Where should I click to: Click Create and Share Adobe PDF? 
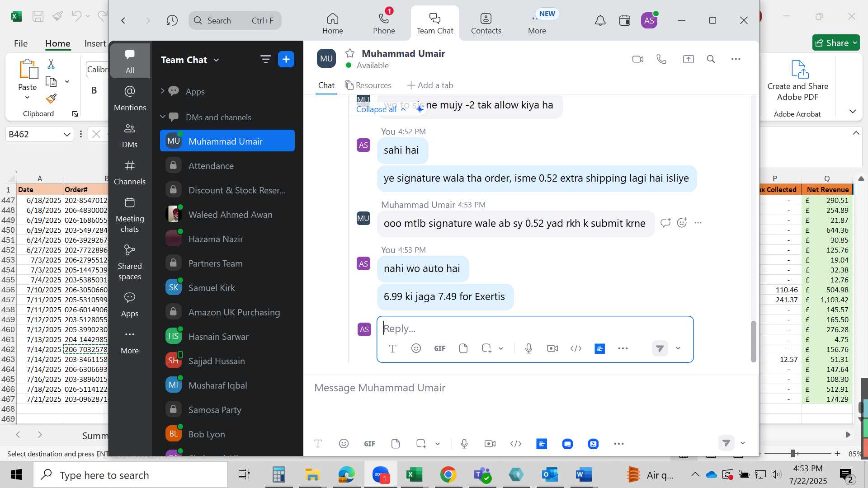coord(798,80)
